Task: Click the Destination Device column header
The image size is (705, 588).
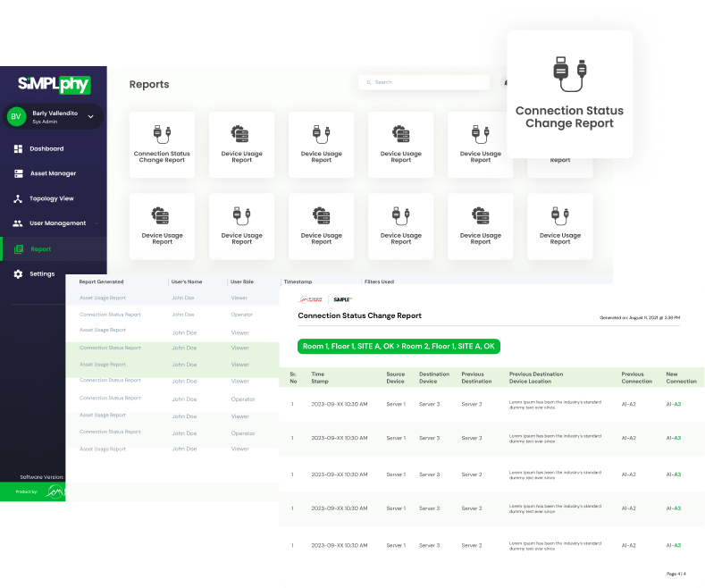Action: coord(434,378)
